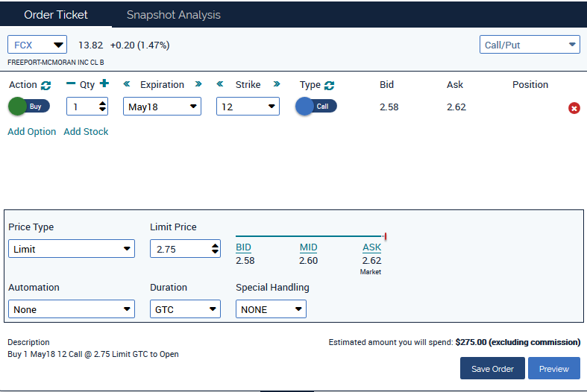Expand the Call/Put strategy dropdown

[x=530, y=45]
